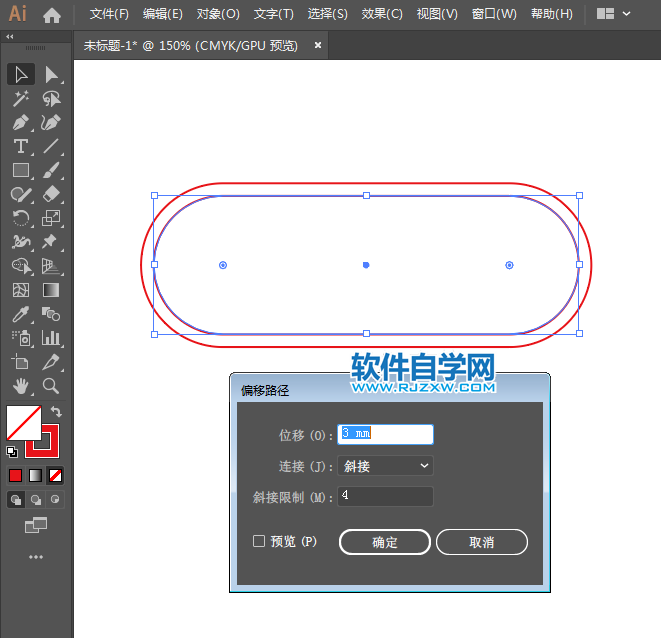Image resolution: width=661 pixels, height=638 pixels.
Task: Select the Mesh tool
Action: click(21, 290)
